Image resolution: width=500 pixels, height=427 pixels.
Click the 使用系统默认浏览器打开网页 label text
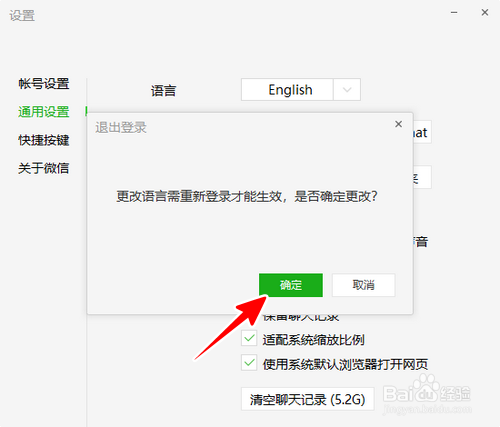pos(345,364)
